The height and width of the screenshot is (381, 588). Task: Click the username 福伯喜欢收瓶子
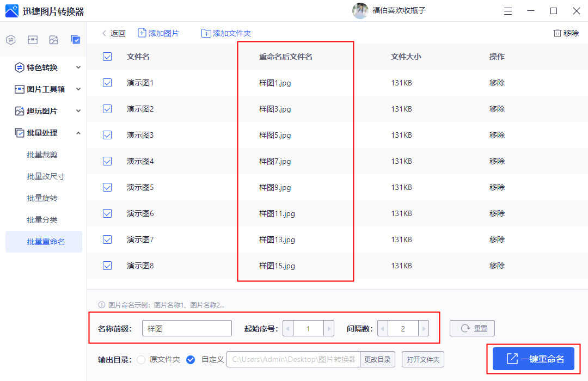click(399, 10)
